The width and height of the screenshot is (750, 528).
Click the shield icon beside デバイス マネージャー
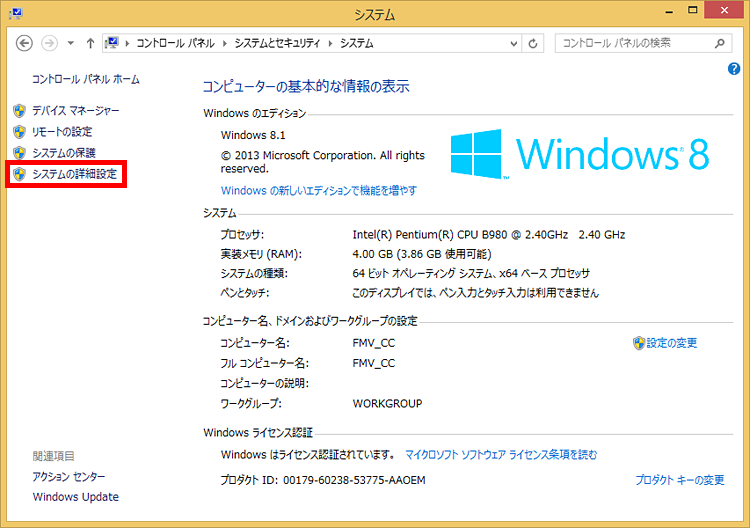[x=19, y=110]
